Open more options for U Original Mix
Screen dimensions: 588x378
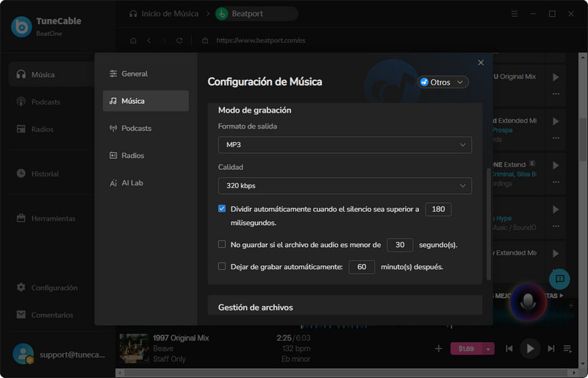[x=556, y=93]
